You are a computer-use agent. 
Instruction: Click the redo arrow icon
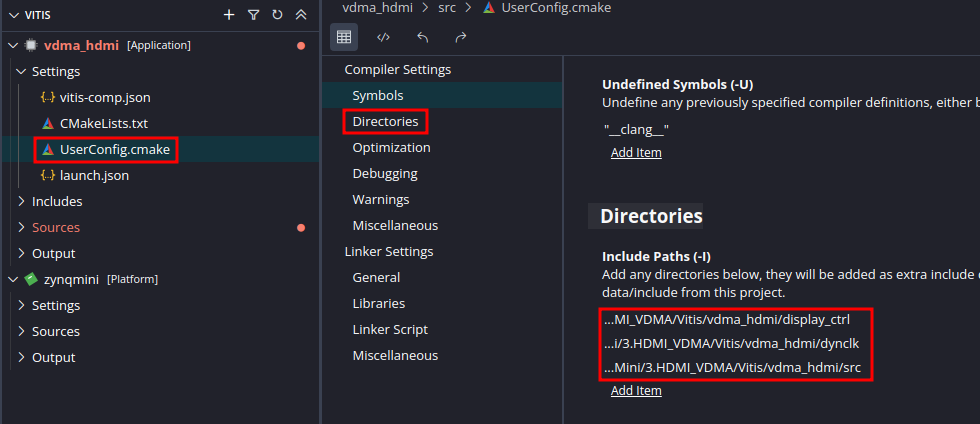point(461,37)
